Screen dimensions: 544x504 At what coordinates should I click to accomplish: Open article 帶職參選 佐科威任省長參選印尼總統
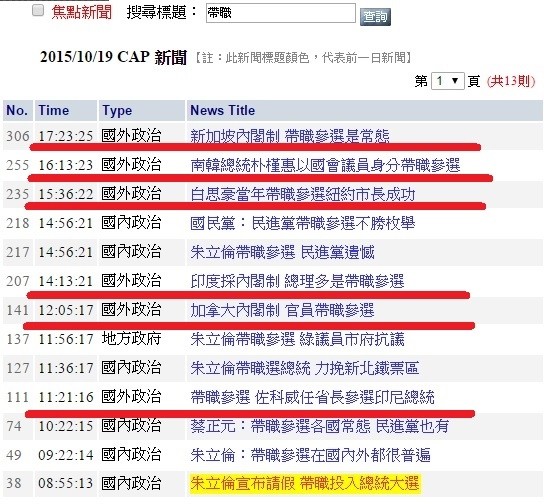(312, 397)
